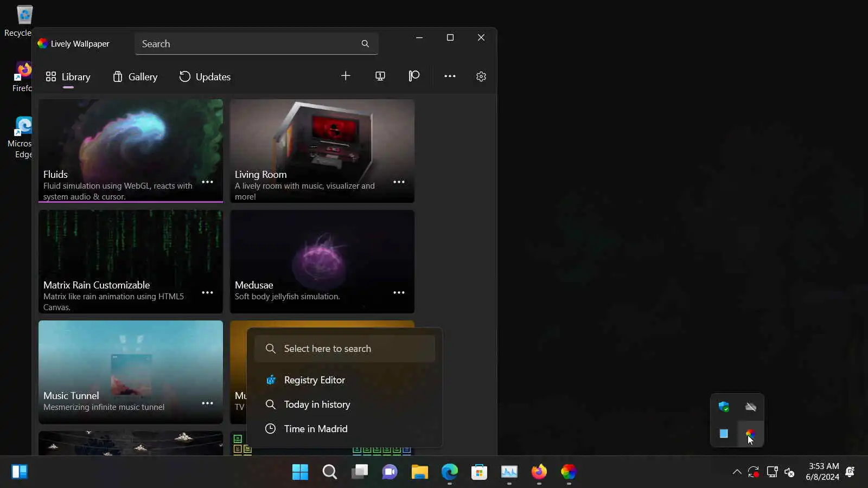Select Firefox desktop shortcut
The width and height of the screenshot is (868, 488).
(23, 76)
